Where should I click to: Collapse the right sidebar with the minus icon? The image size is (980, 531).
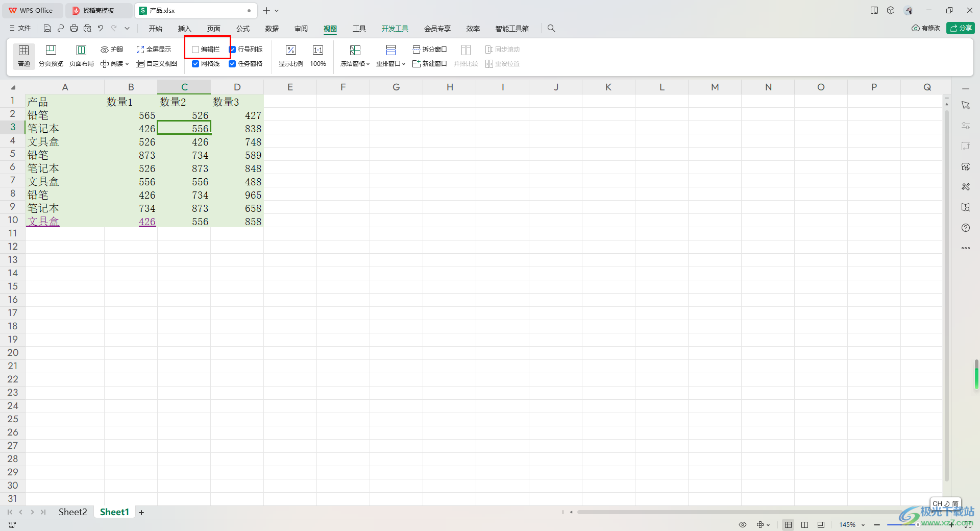pos(966,88)
